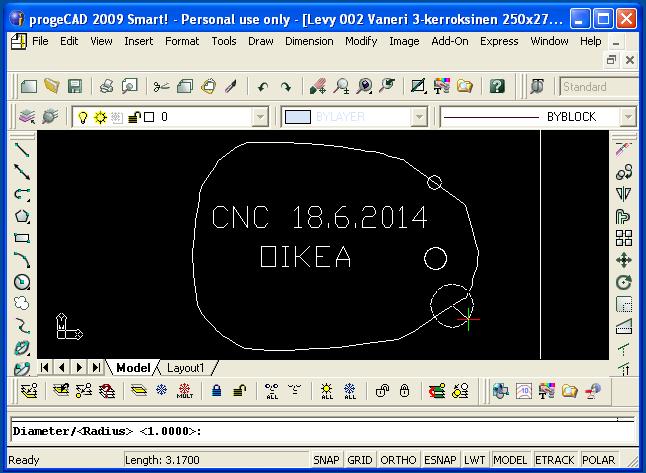
Task: Toggle SNAP mode in status bar
Action: [326, 460]
